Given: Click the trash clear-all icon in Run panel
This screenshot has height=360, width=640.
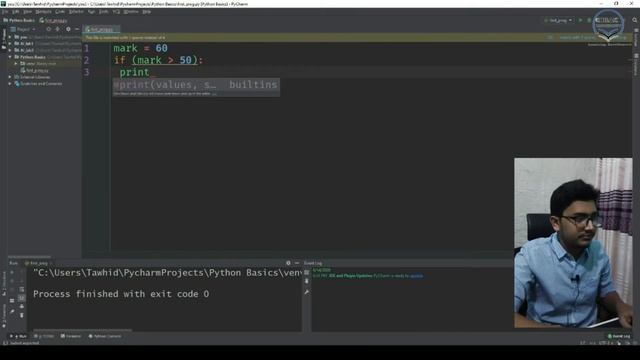Looking at the screenshot, I should pos(22,315).
